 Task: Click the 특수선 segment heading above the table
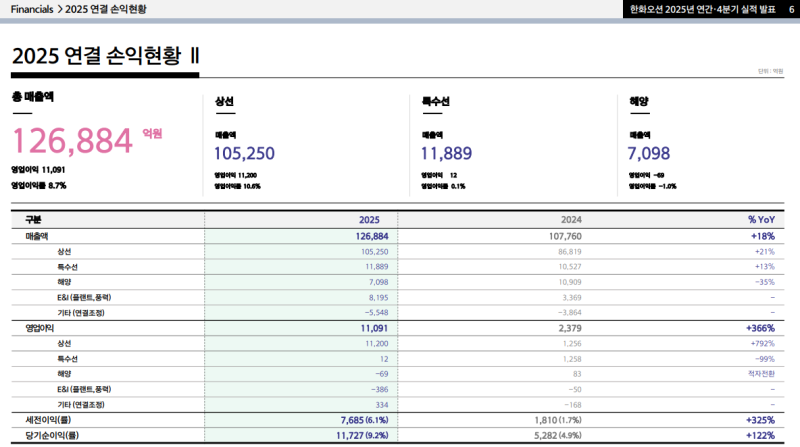(435, 101)
